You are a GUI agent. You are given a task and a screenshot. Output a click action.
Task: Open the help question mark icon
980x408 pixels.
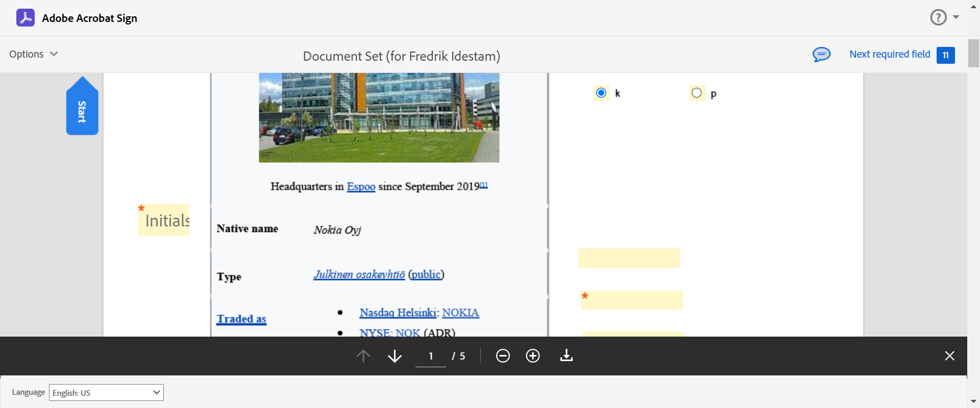(938, 17)
